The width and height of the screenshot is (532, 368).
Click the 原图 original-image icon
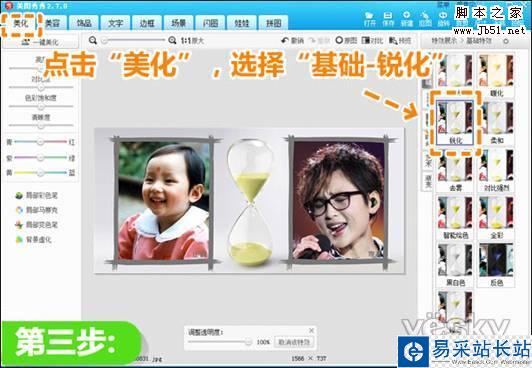click(346, 40)
